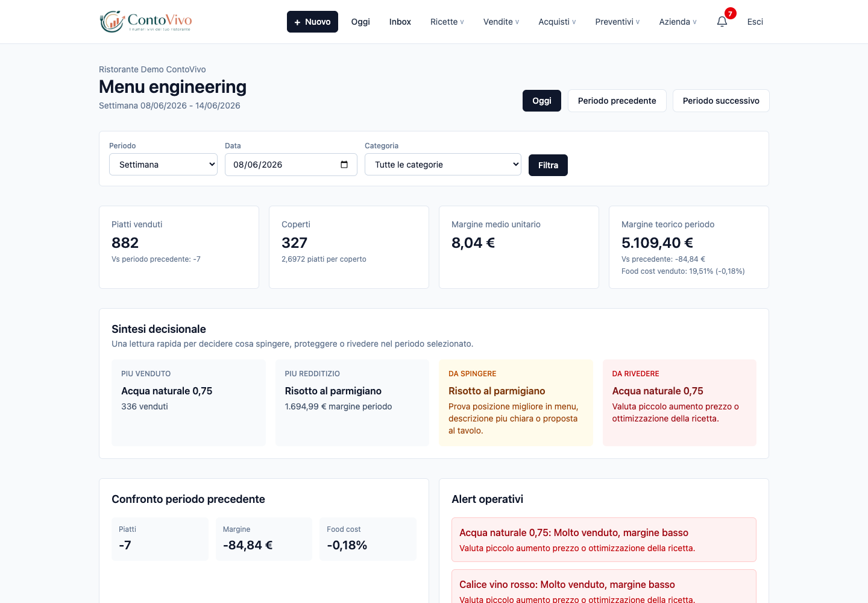Click the Oggi period button
868x603 pixels.
[x=542, y=101]
